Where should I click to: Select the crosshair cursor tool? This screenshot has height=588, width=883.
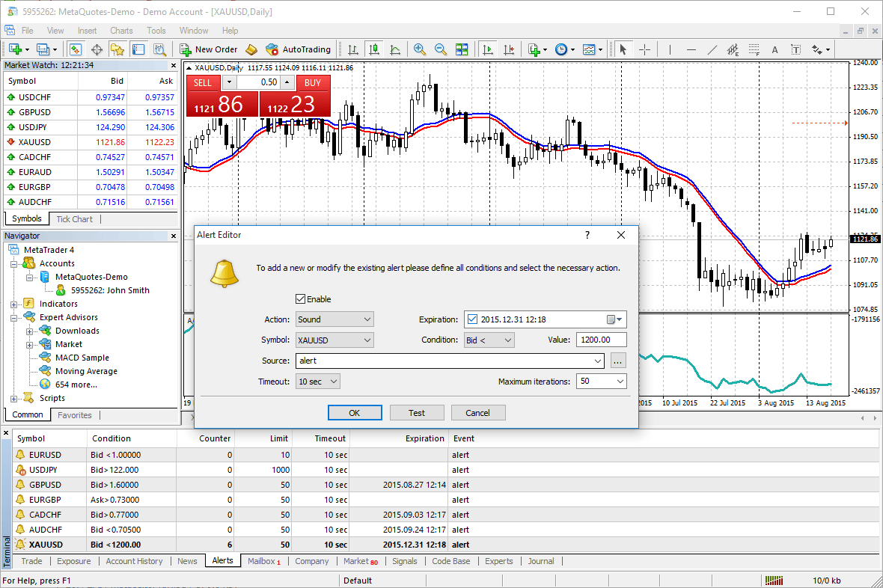click(644, 49)
